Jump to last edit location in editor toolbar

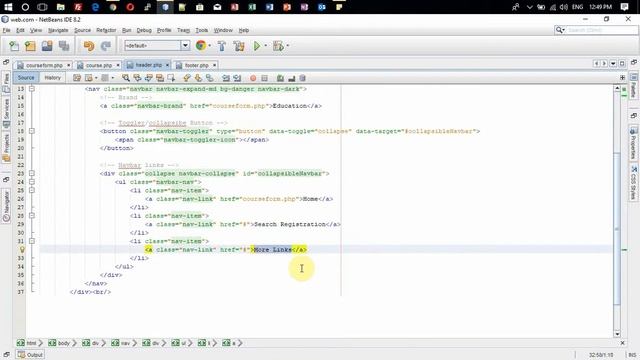point(77,78)
